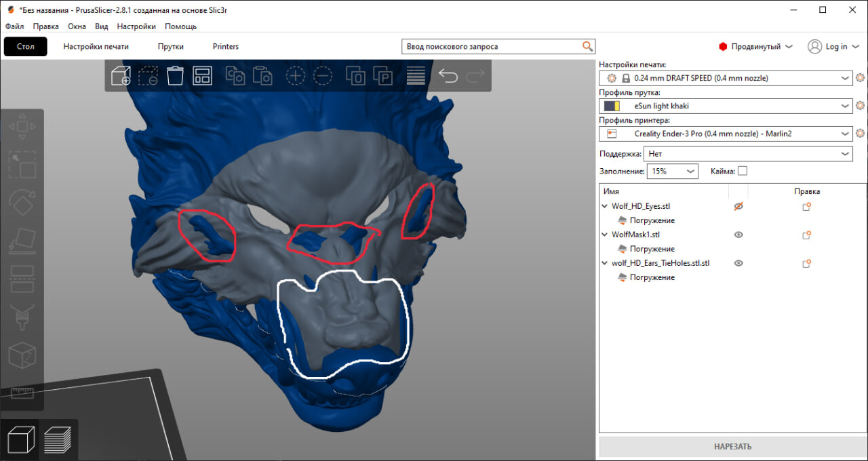Open the Файл menu
The image size is (868, 461).
14,26
